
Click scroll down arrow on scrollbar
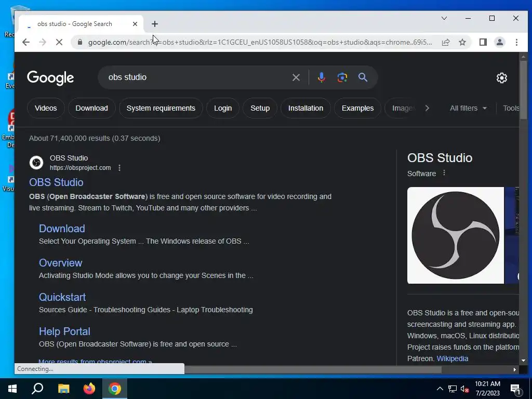tap(523, 361)
